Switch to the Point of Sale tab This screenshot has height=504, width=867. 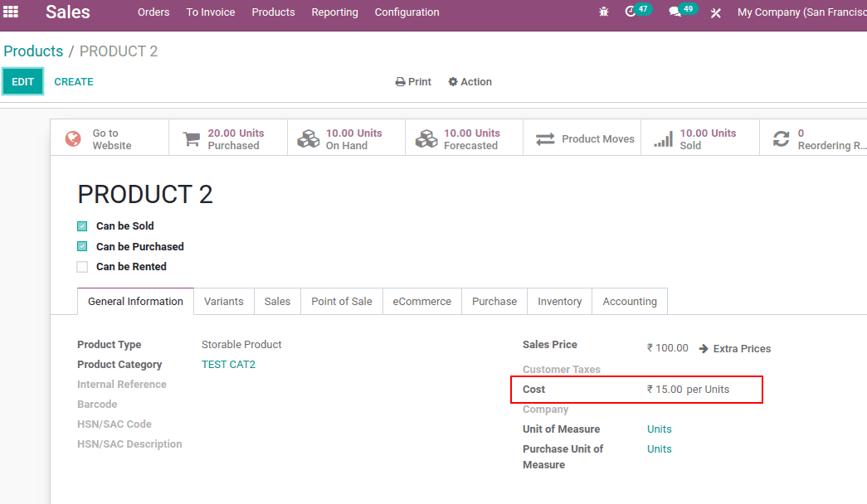point(341,301)
